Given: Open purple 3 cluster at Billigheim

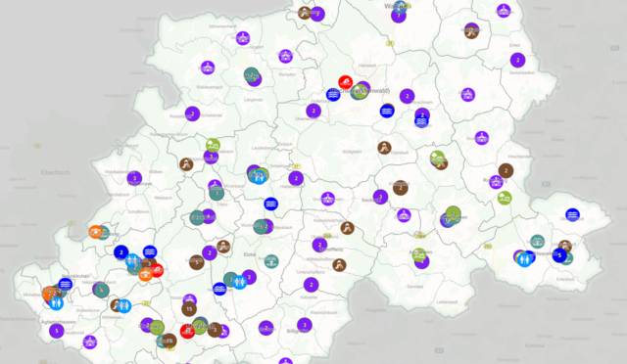Looking at the screenshot, I should click(x=305, y=325).
